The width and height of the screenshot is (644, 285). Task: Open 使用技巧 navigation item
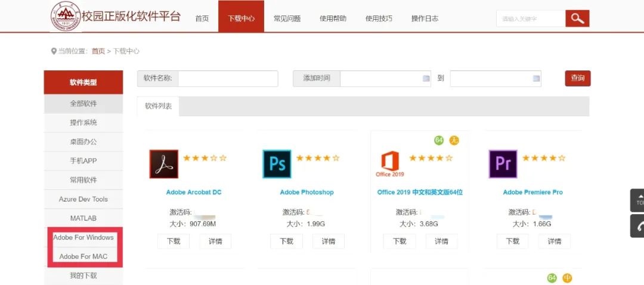[x=379, y=18]
